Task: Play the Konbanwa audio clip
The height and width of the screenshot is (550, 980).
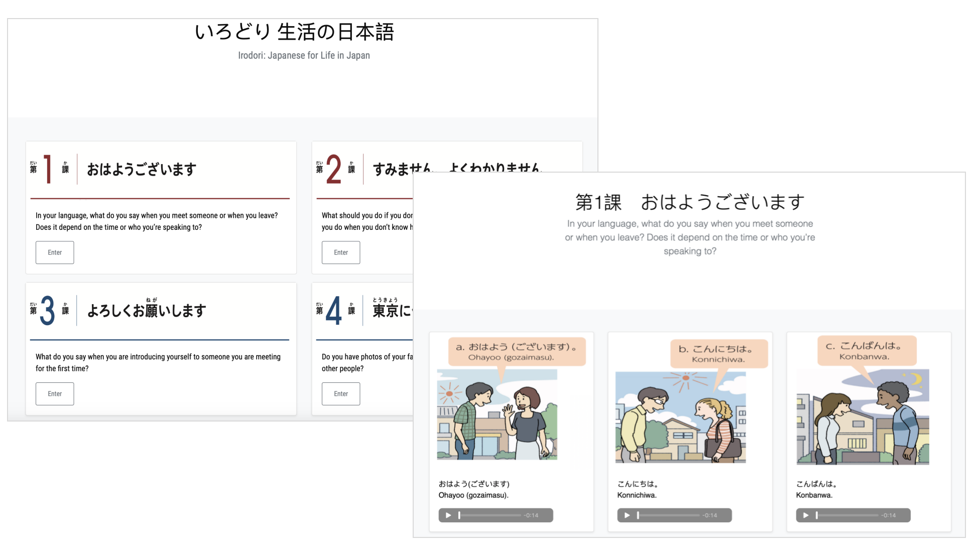Action: click(806, 515)
